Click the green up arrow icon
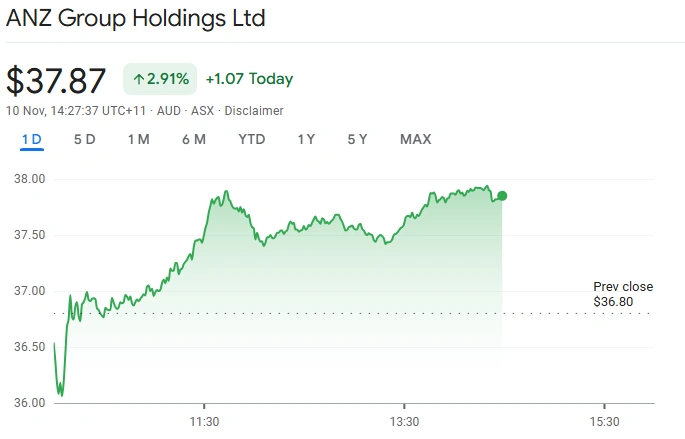Viewport: 685px width, 439px height. click(x=138, y=79)
